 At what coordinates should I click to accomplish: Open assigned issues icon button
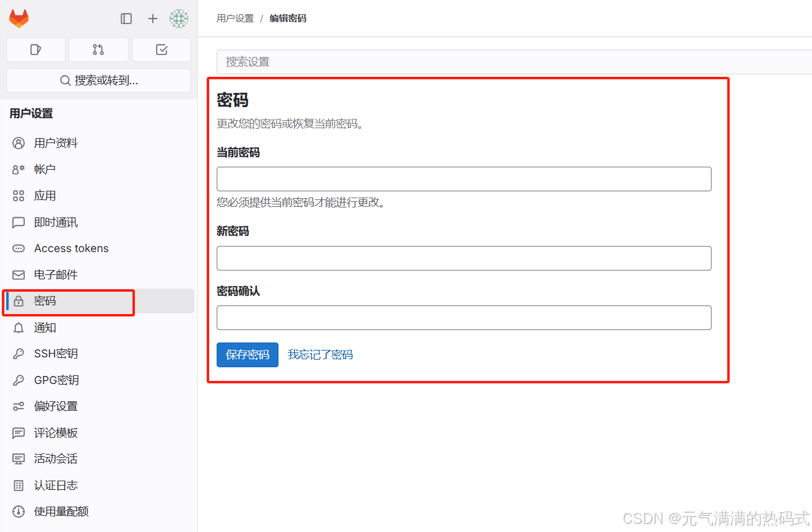point(36,50)
